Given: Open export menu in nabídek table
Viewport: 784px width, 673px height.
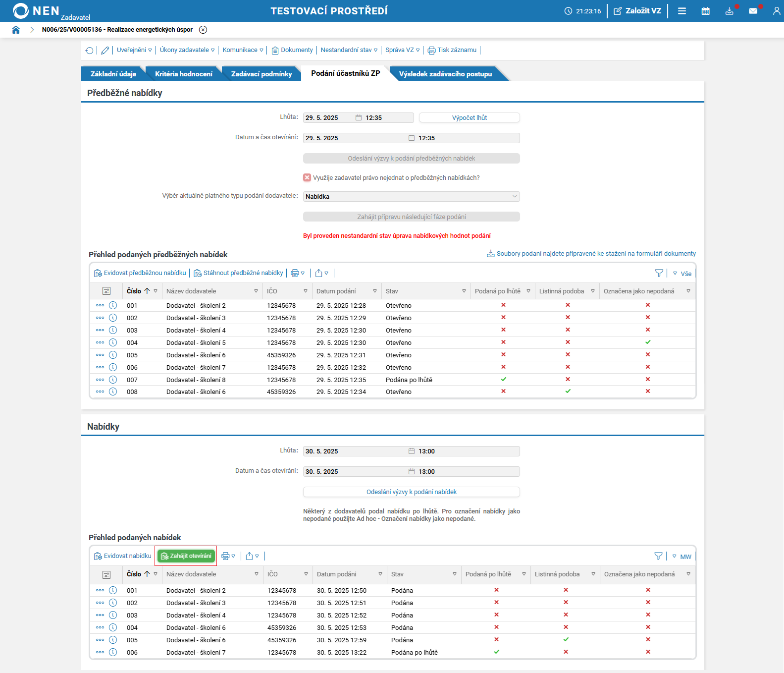Looking at the screenshot, I should click(253, 556).
